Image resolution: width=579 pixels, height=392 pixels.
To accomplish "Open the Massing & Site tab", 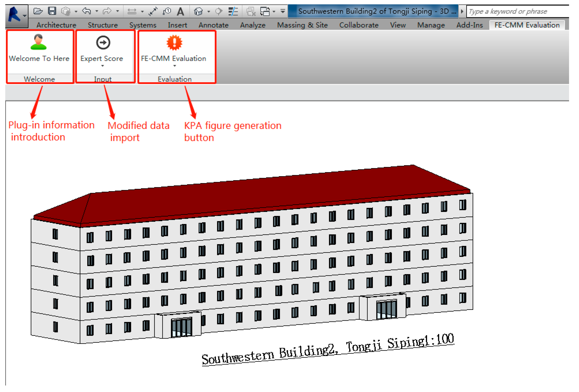I will (x=303, y=25).
